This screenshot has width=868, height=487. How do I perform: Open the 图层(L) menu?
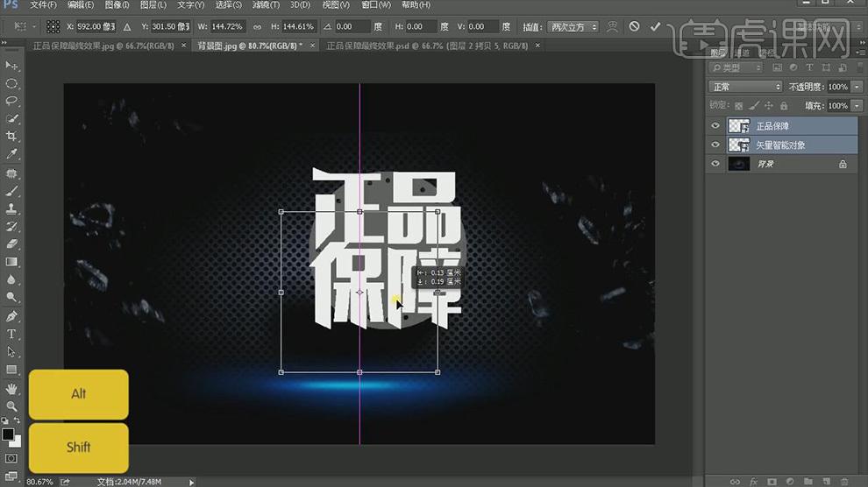click(x=153, y=5)
